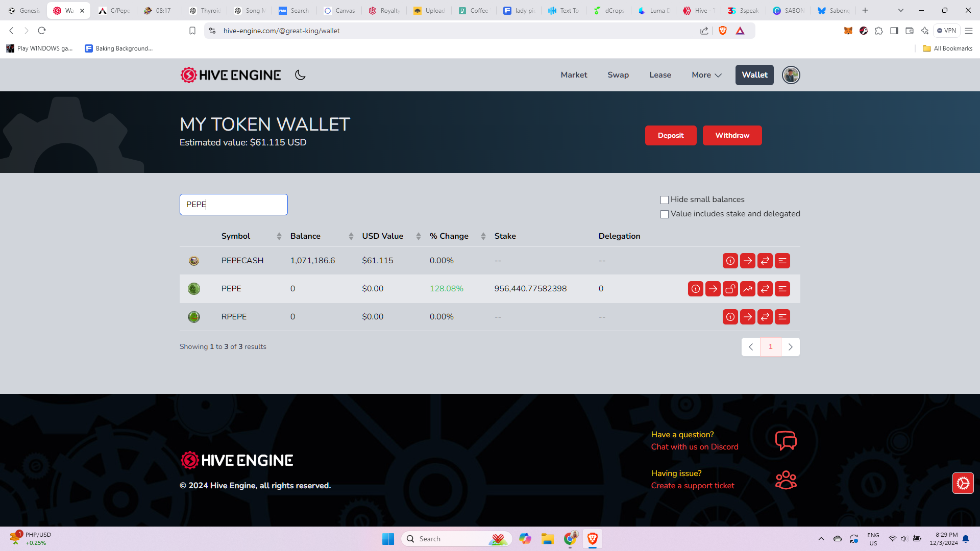The width and height of the screenshot is (980, 551).
Task: Open the Lease nav item
Action: (x=660, y=75)
